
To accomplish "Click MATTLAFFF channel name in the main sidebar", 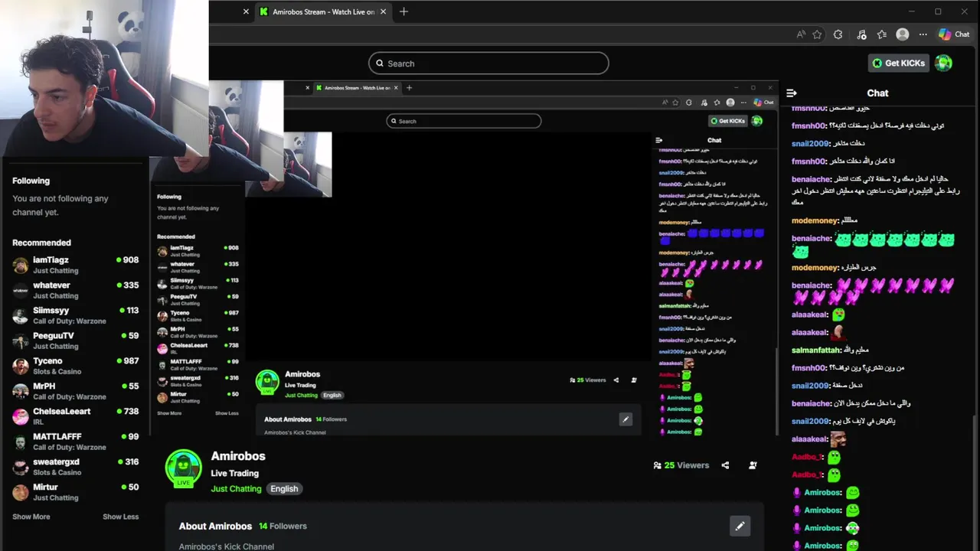I will pyautogui.click(x=57, y=437).
